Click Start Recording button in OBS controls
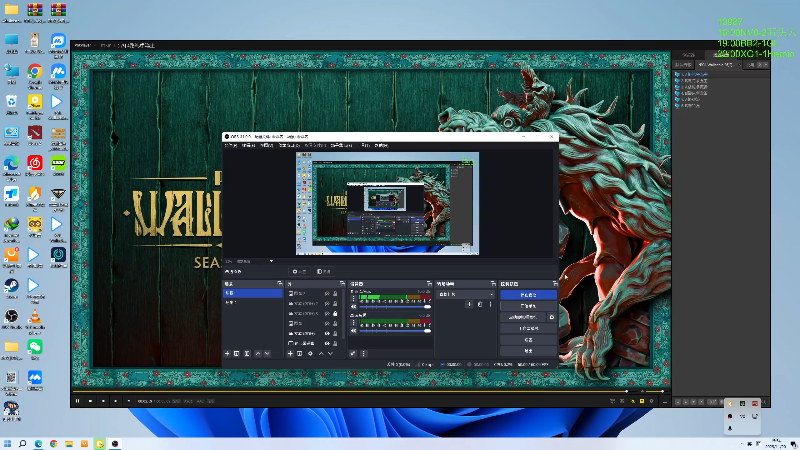 coord(529,306)
